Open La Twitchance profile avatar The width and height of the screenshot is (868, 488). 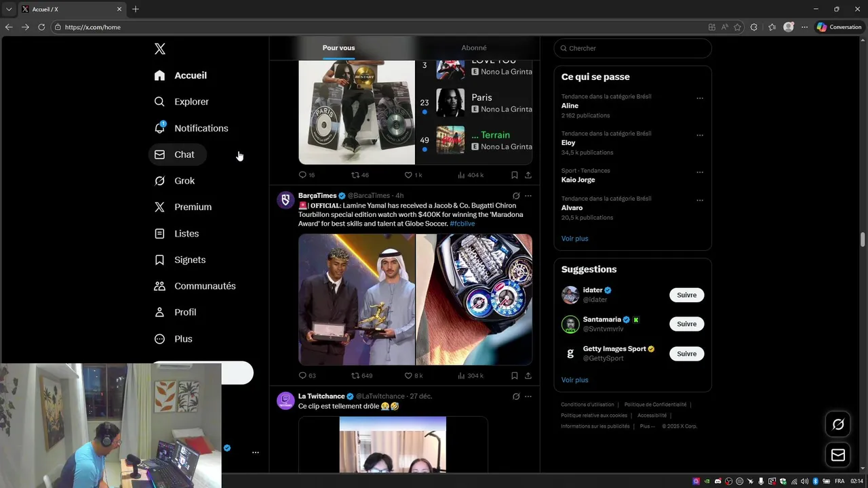(x=285, y=401)
